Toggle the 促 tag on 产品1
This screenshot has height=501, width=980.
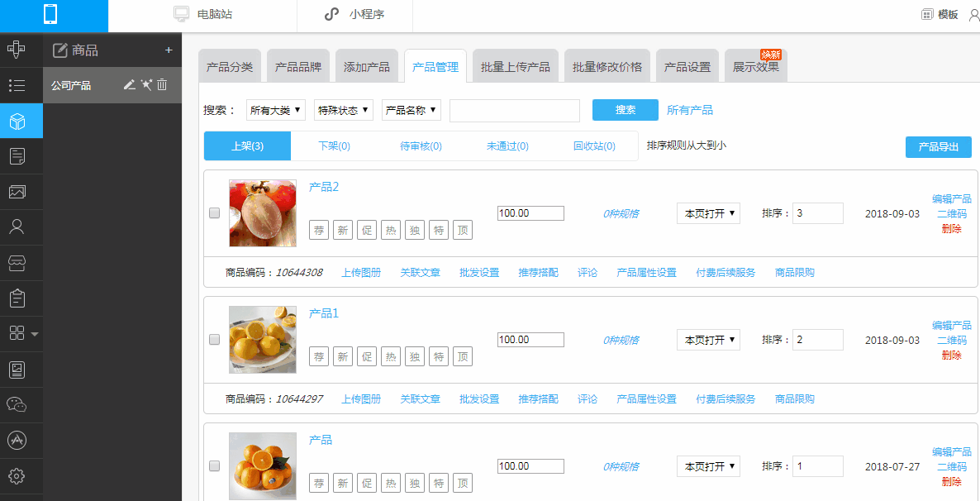[x=367, y=356]
